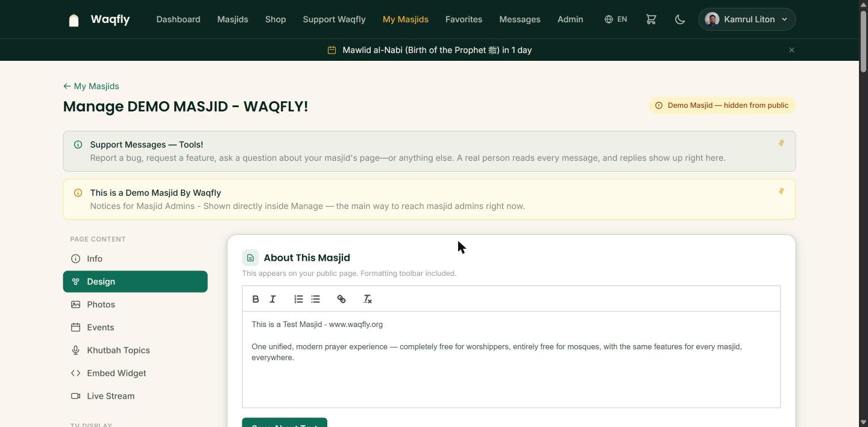
Task: Insert a numbered list
Action: [298, 299]
